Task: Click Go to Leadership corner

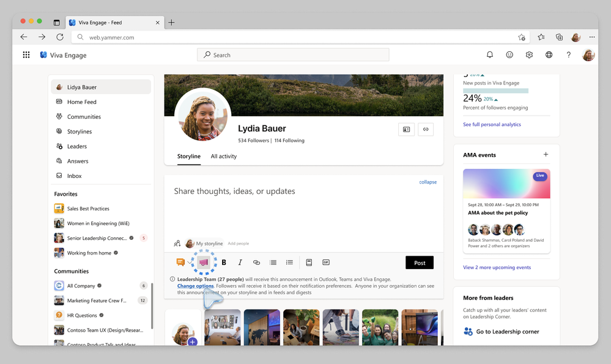Action: point(501,332)
